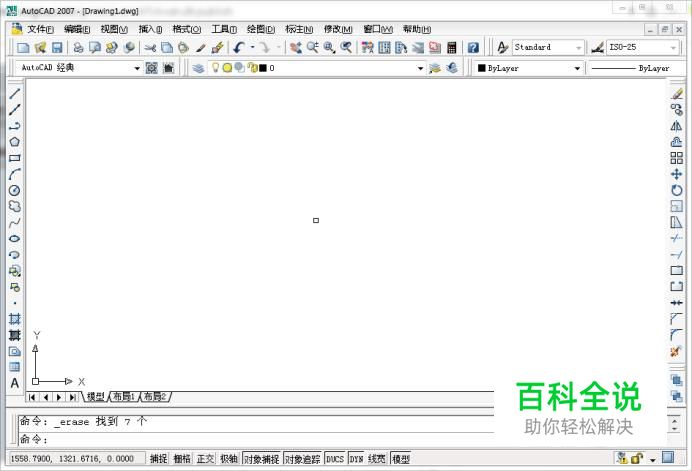
Task: Select the Hatch tool
Action: 15,319
